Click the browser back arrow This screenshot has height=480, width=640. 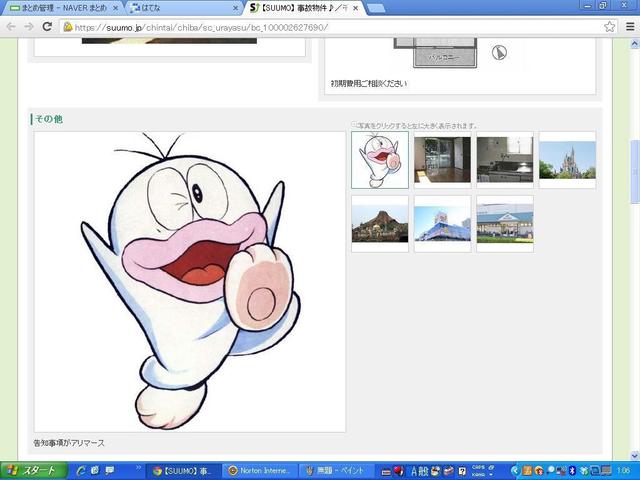11,27
